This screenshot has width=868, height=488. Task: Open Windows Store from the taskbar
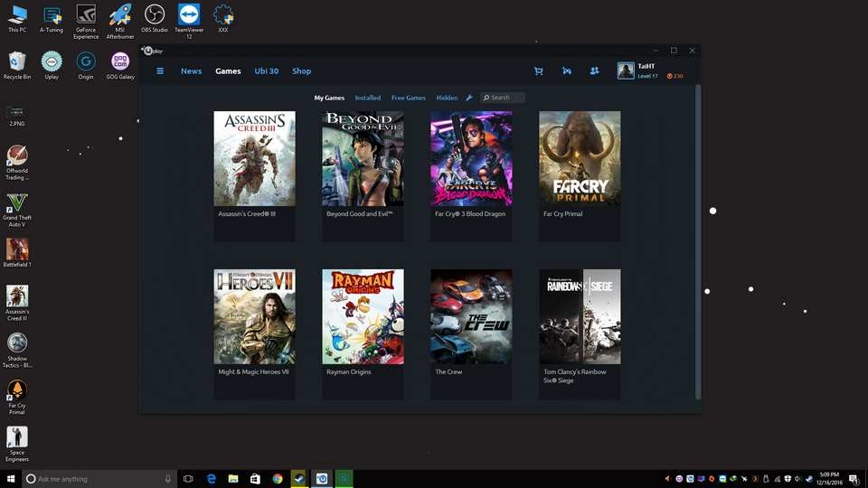255,479
